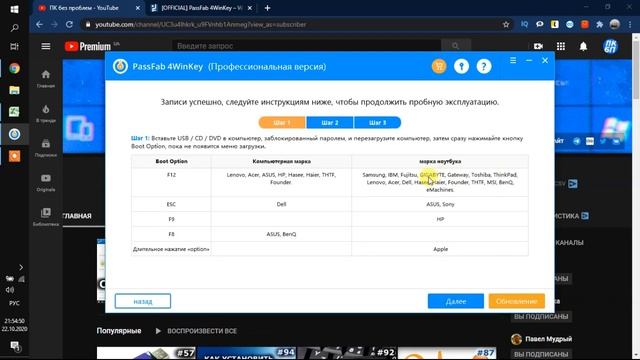
Task: Click the ESC boot option cell
Action: click(x=171, y=204)
